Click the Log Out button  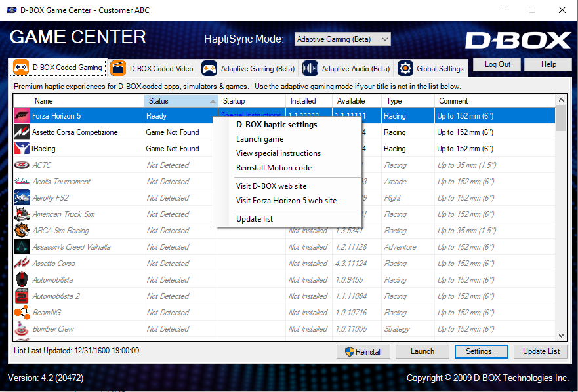497,64
